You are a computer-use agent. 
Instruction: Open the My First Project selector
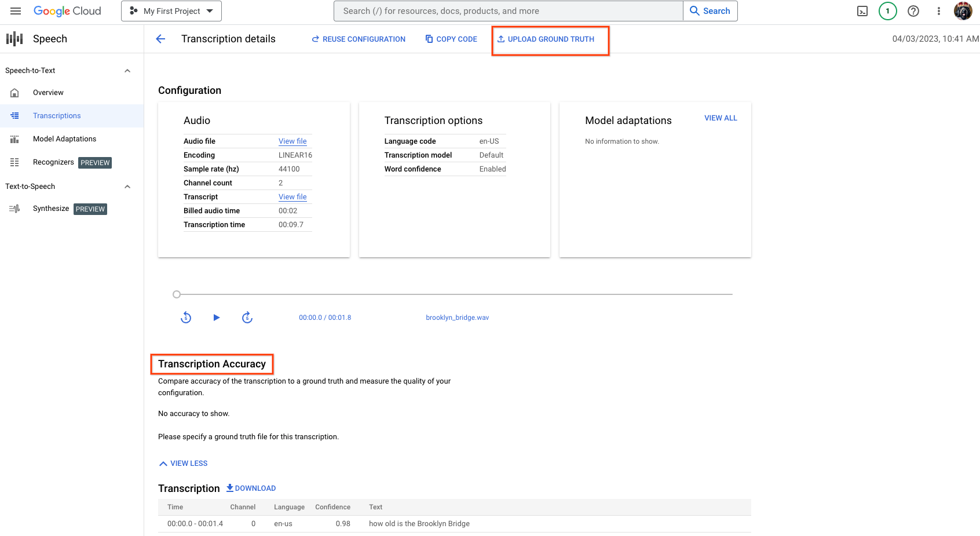[x=171, y=10]
